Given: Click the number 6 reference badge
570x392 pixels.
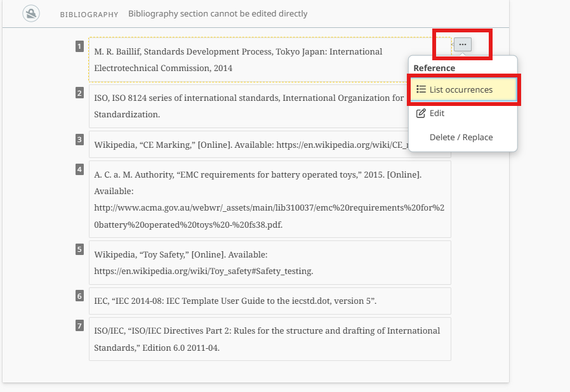Looking at the screenshot, I should [x=79, y=296].
